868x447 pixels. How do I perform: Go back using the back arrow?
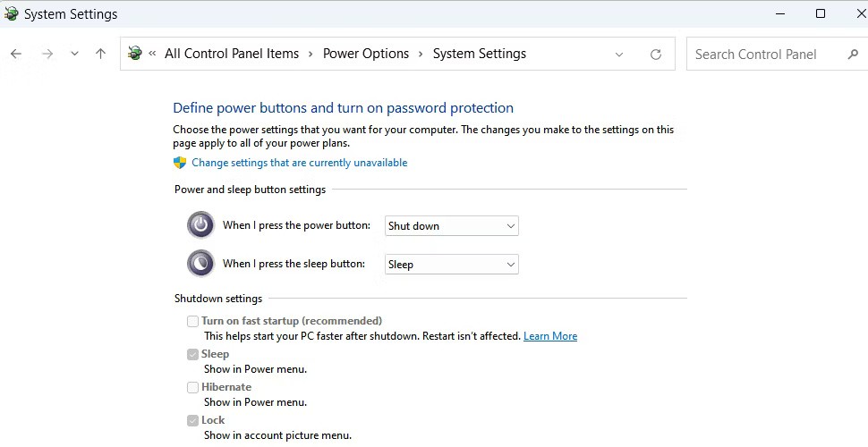coord(16,54)
